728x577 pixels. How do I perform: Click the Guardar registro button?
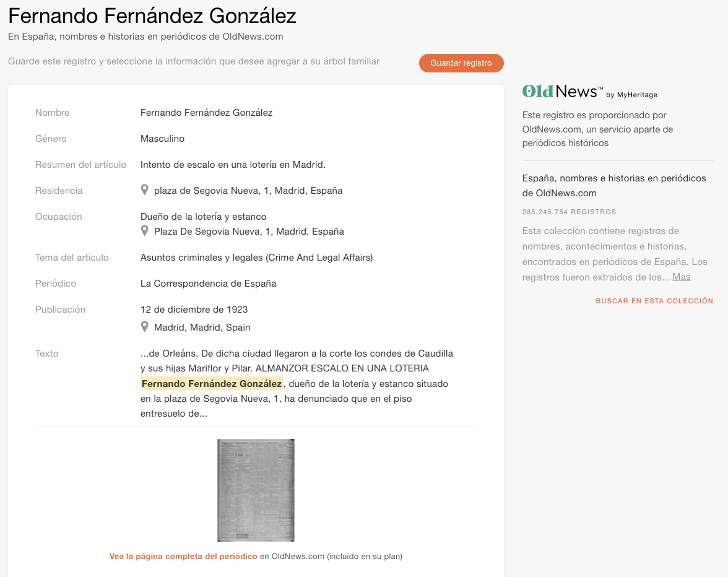(x=461, y=63)
